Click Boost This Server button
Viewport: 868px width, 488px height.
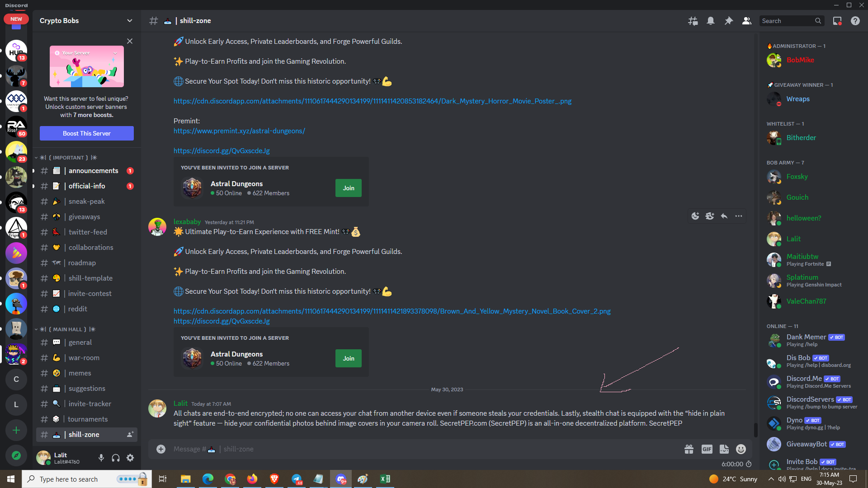87,133
